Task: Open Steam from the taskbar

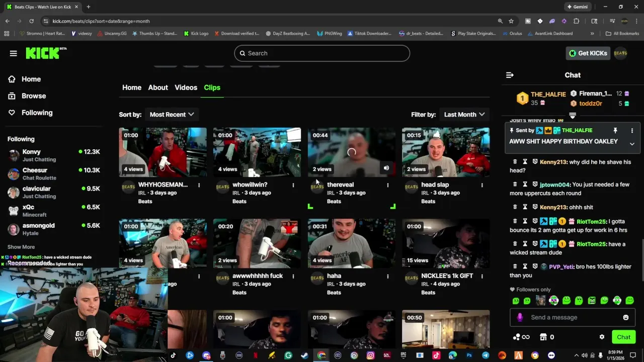Action: tap(304, 355)
